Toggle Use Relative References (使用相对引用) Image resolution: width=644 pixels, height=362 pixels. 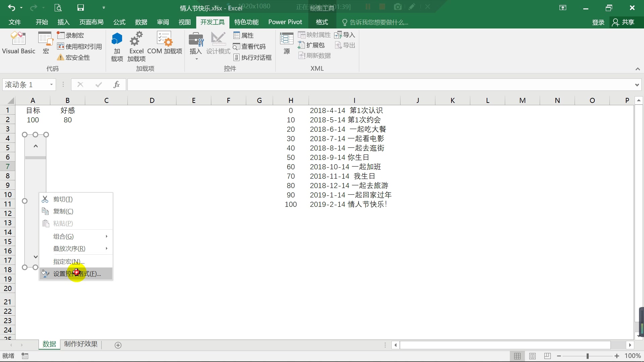coord(80,47)
